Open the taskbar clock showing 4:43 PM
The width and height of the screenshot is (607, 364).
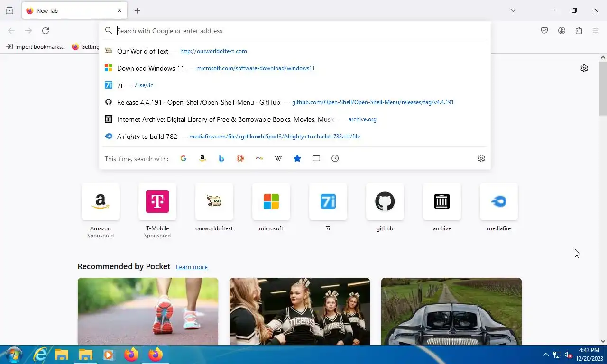tap(590, 355)
